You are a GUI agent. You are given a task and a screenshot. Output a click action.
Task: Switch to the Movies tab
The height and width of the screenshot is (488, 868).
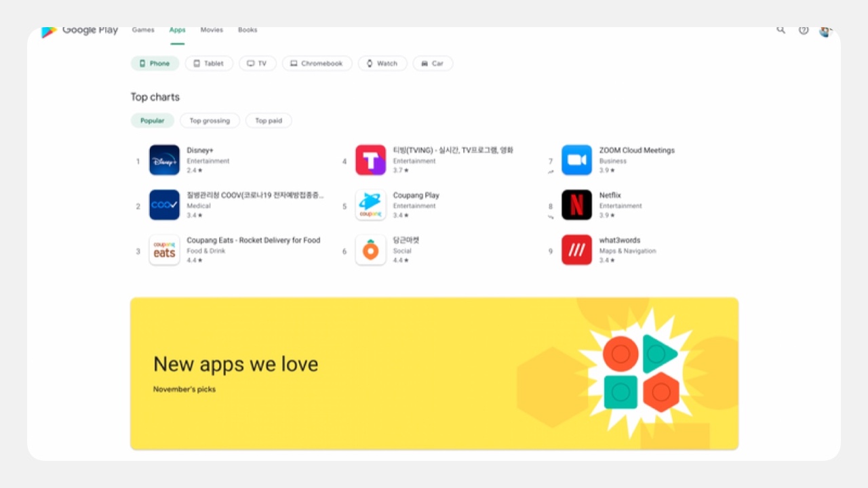pyautogui.click(x=212, y=30)
